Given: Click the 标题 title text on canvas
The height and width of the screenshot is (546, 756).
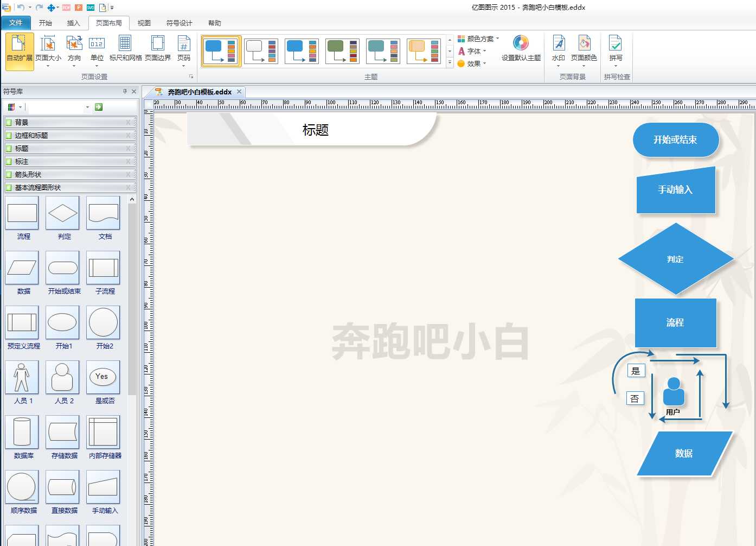Looking at the screenshot, I should pos(316,130).
